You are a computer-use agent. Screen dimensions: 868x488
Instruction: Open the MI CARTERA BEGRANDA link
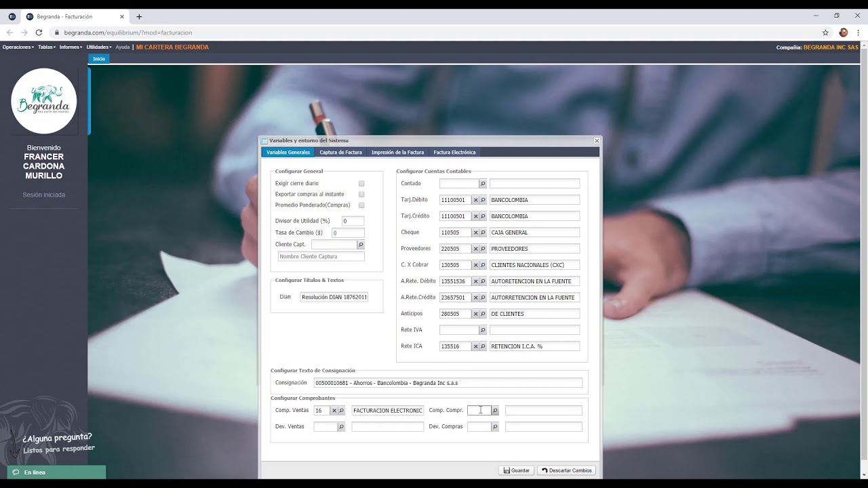pyautogui.click(x=172, y=47)
